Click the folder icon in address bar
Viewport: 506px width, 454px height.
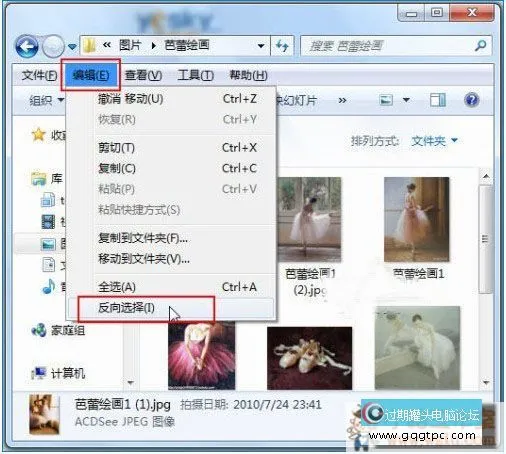pos(89,46)
